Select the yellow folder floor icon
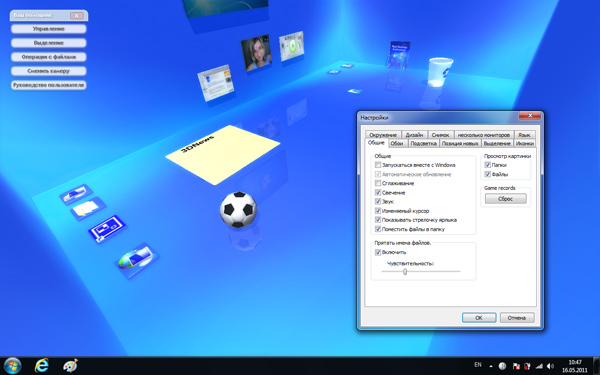 (88, 209)
